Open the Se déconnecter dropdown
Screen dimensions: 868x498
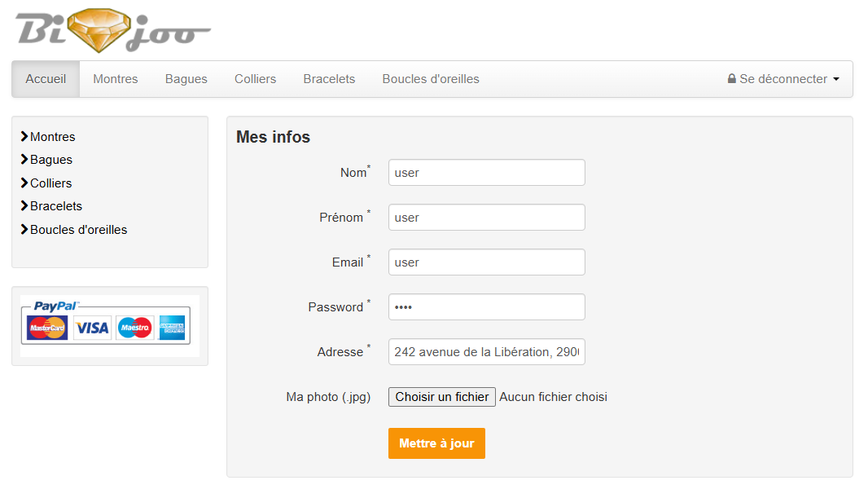[x=836, y=79]
